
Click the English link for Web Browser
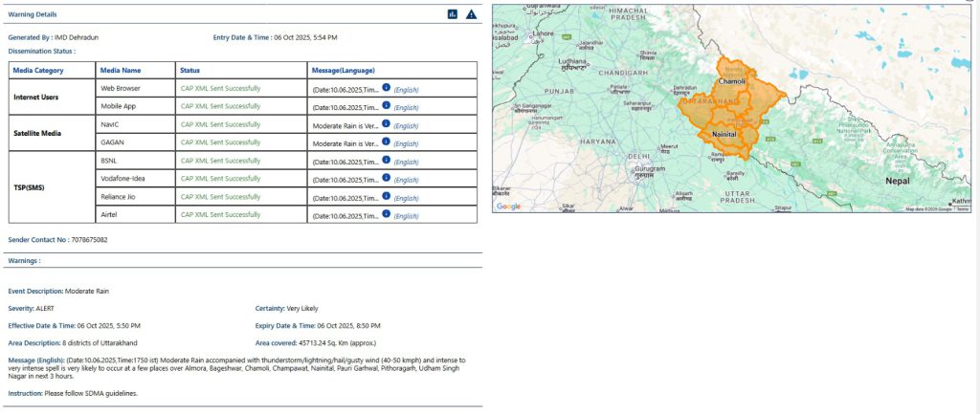pos(406,90)
